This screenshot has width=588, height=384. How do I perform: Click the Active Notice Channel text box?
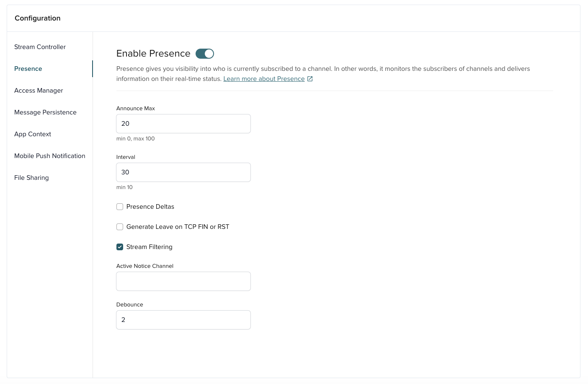(x=183, y=281)
